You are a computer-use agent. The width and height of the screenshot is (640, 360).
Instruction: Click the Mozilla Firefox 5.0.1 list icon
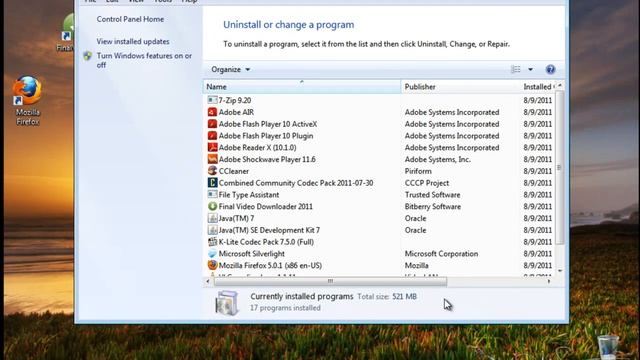[x=212, y=265]
